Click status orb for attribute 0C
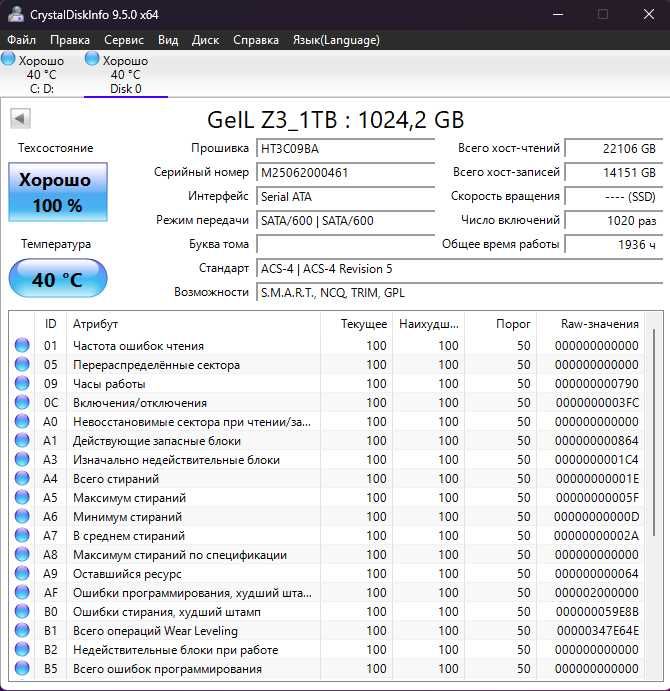The height and width of the screenshot is (691, 670). 22,402
